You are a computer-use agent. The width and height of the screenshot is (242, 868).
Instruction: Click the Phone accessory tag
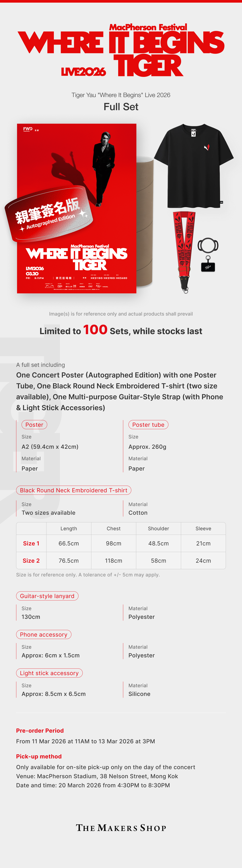(44, 635)
